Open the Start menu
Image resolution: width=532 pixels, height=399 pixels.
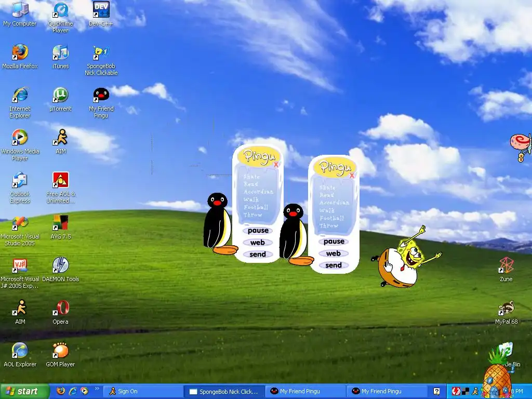tap(24, 391)
